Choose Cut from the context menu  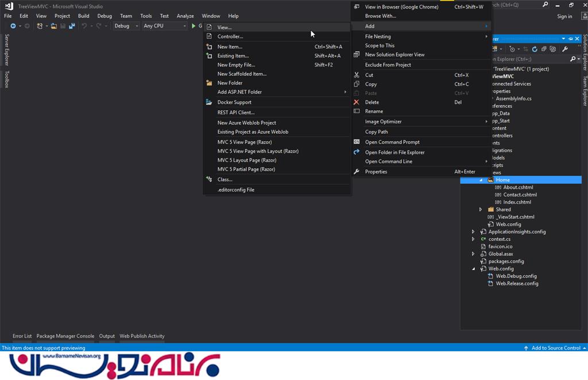tap(421, 75)
